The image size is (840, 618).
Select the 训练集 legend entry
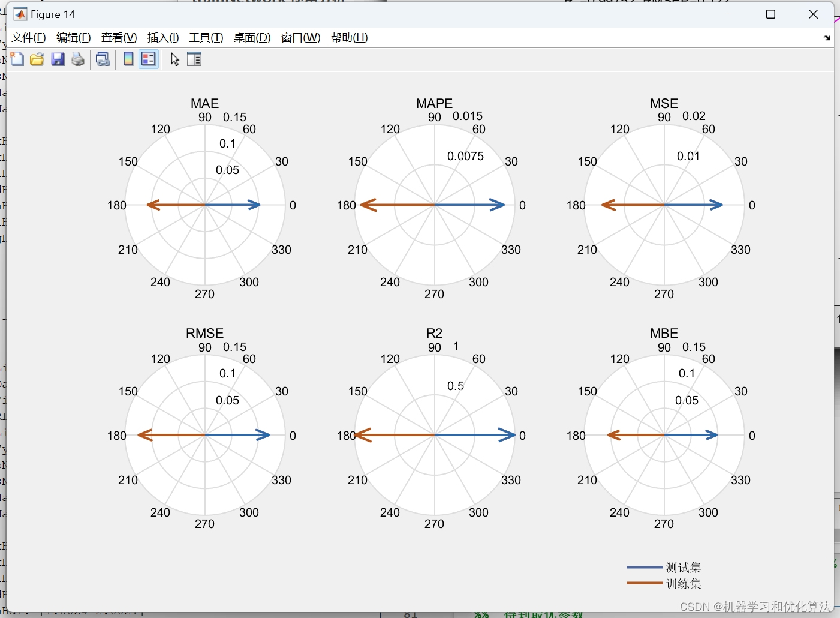coord(682,583)
